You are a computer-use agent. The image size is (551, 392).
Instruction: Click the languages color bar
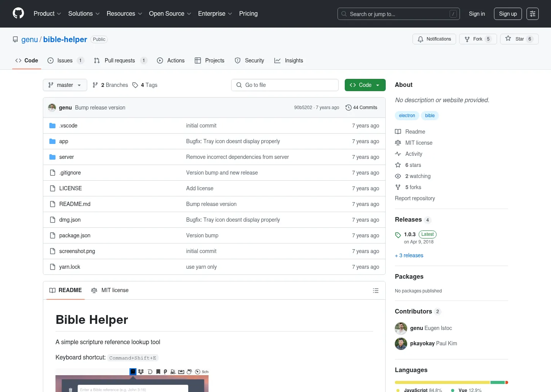click(452, 382)
